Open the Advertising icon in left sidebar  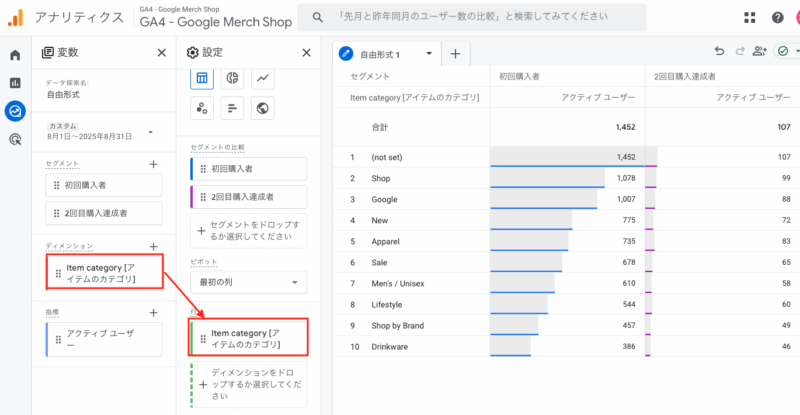pyautogui.click(x=15, y=140)
